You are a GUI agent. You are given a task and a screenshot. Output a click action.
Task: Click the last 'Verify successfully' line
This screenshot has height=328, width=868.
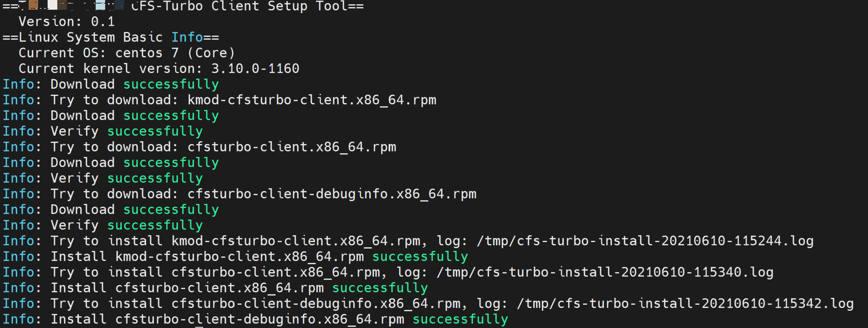(x=103, y=226)
